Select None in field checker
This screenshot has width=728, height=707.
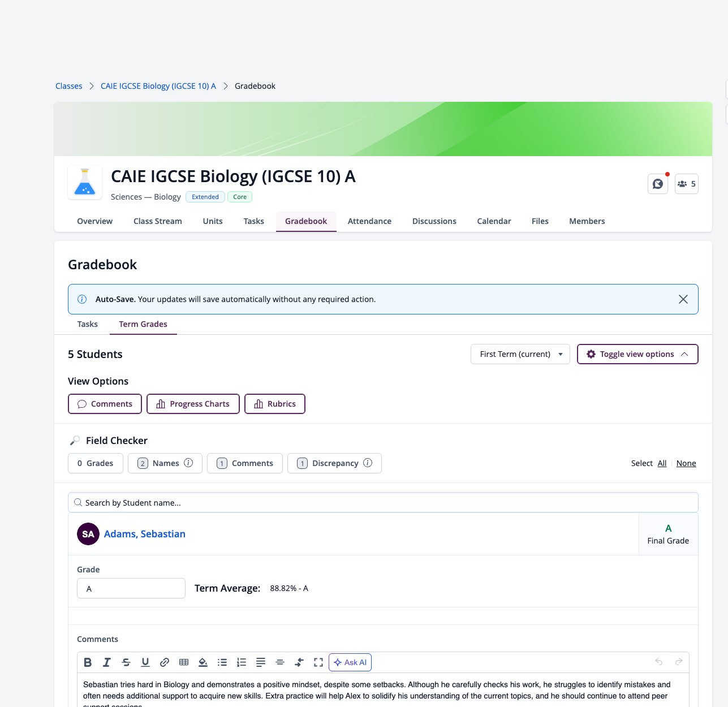tap(686, 463)
